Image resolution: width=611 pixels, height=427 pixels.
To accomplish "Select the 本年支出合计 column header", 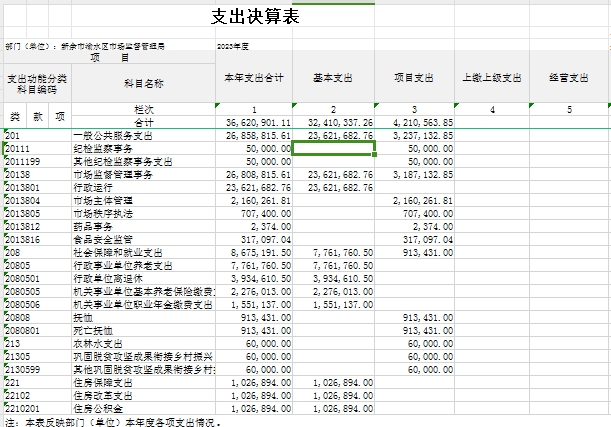I will click(253, 77).
